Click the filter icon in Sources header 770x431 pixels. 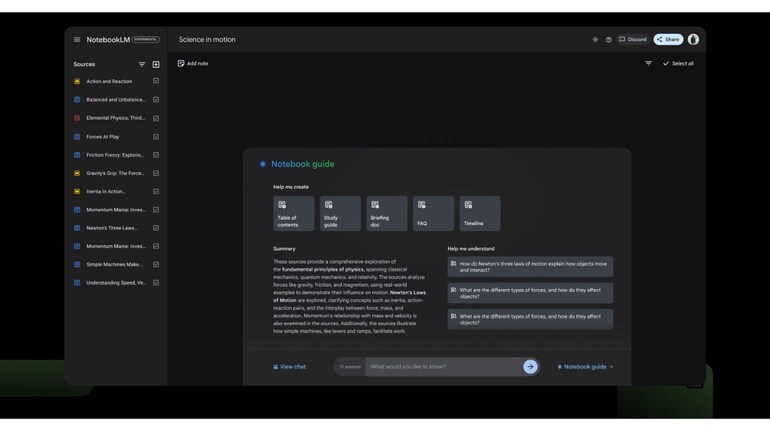click(x=141, y=64)
